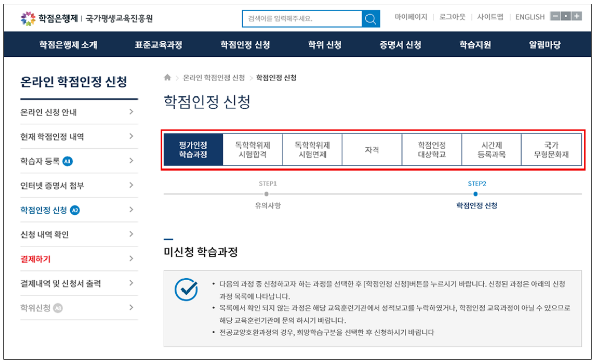Image resolution: width=596 pixels, height=364 pixels.
Task: Select the 자격 tab
Action: coord(371,149)
